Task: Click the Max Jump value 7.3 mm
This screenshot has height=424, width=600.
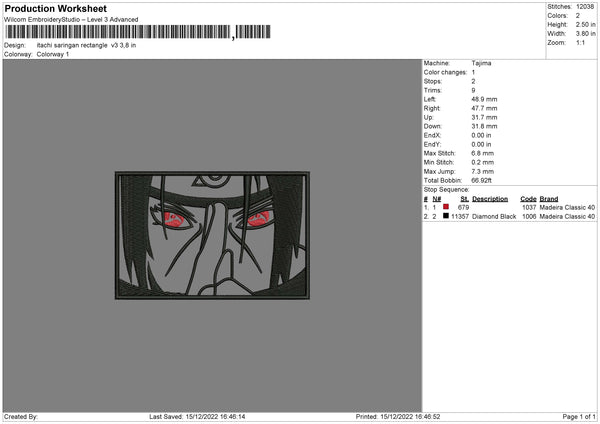Action: pyautogui.click(x=483, y=171)
